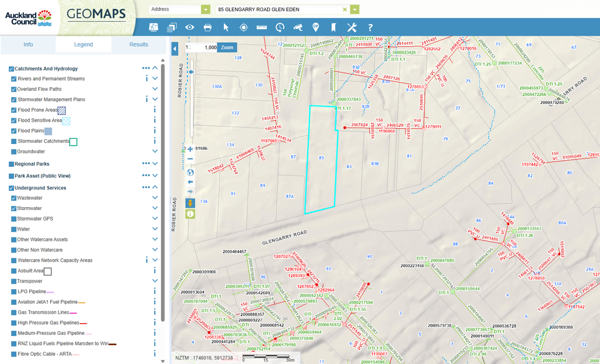Open the wrench and screwdriver tools icon

click(352, 27)
